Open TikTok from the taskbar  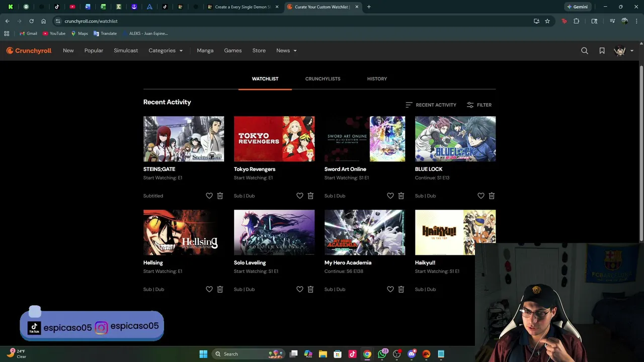352,354
